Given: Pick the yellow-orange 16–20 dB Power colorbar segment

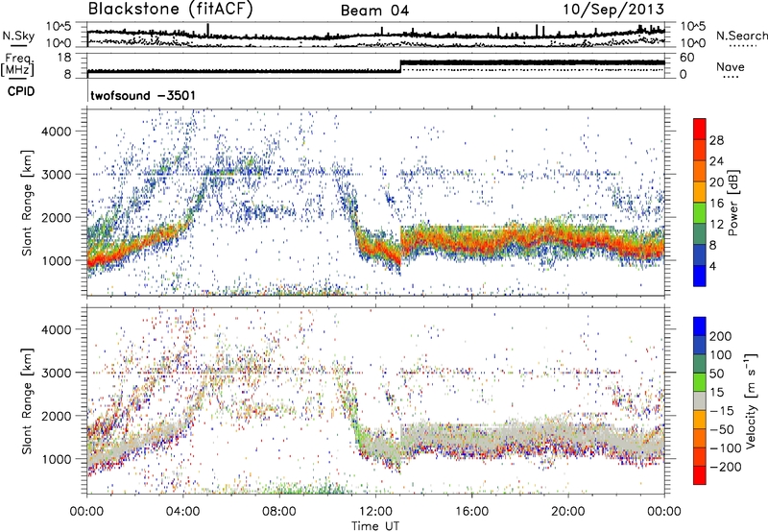Looking at the screenshot, I should pyautogui.click(x=700, y=191).
